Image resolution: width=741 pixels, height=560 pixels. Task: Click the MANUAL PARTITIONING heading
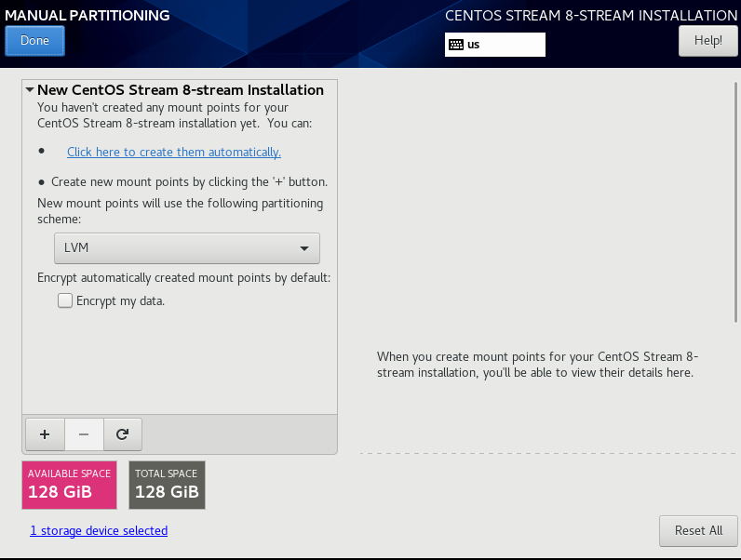(88, 15)
